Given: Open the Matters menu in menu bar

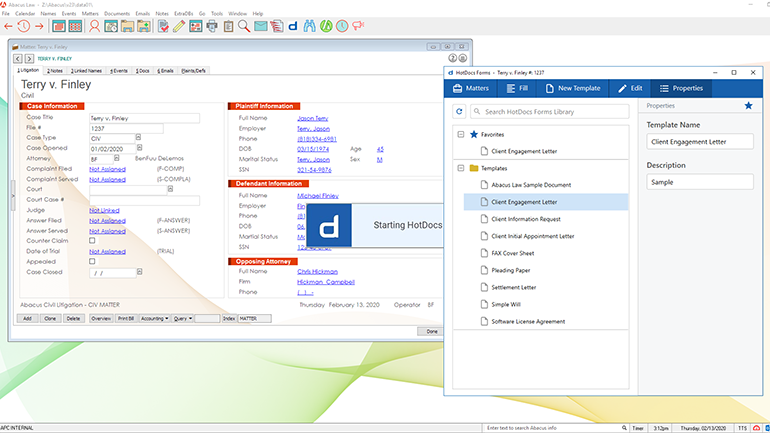Looking at the screenshot, I should tap(90, 14).
